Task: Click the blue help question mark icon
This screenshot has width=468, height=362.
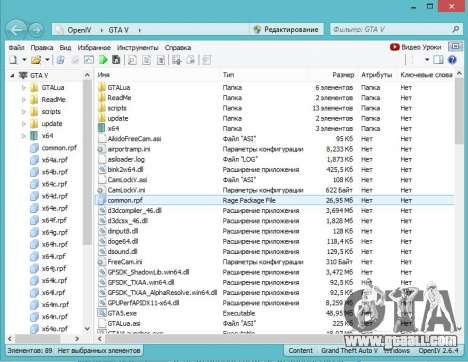Action: point(452,60)
